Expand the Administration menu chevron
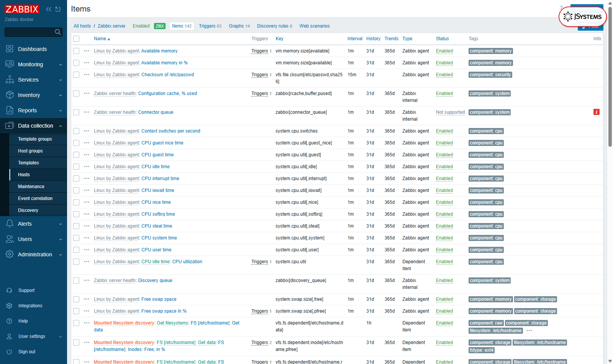This screenshot has width=613, height=364. point(61,255)
